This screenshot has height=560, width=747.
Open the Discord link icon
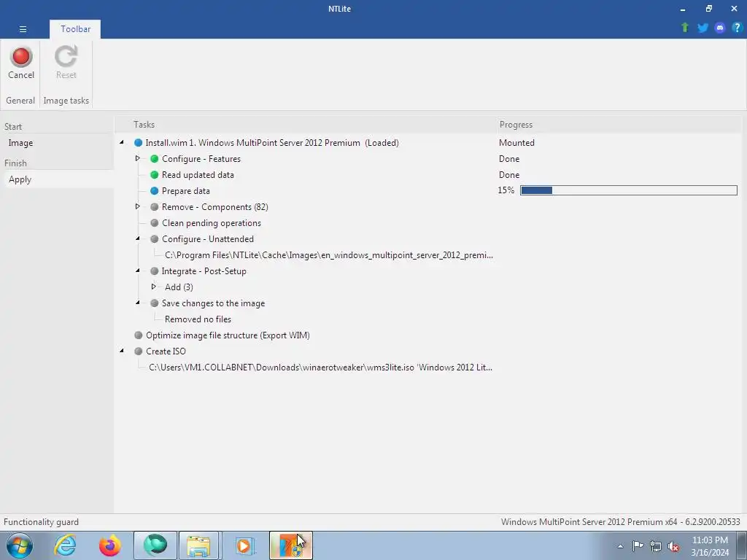[720, 28]
